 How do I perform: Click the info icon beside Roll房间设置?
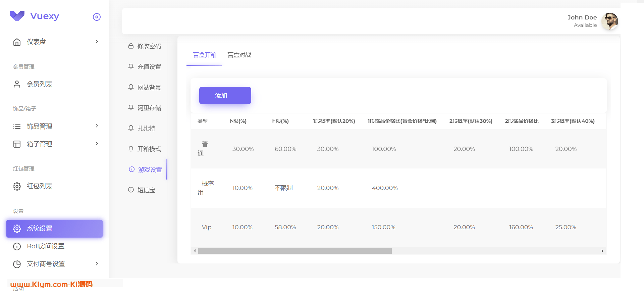click(x=17, y=246)
